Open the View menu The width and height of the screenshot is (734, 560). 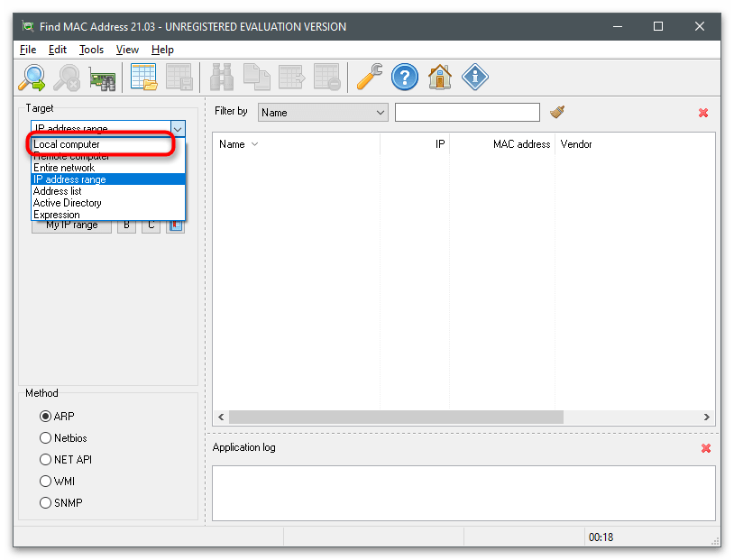127,50
